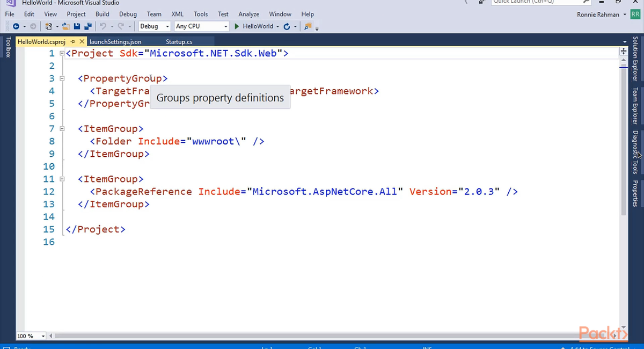The image size is (644, 349).
Task: Start debugging with the green play icon
Action: (x=237, y=26)
